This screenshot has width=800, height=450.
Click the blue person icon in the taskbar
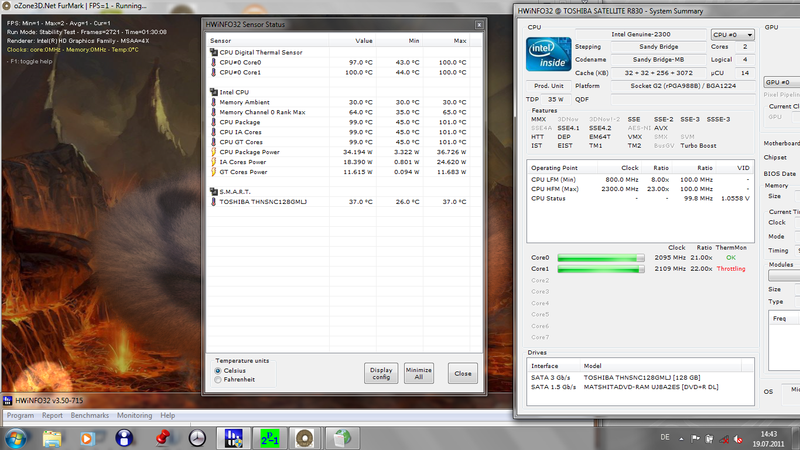pos(124,438)
